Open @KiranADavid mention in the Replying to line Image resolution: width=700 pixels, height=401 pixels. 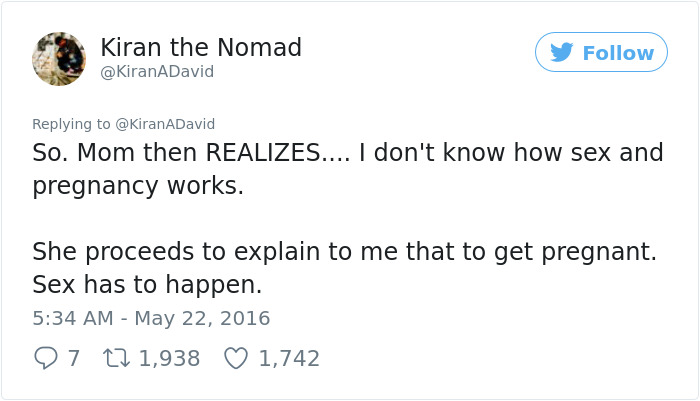(x=165, y=124)
